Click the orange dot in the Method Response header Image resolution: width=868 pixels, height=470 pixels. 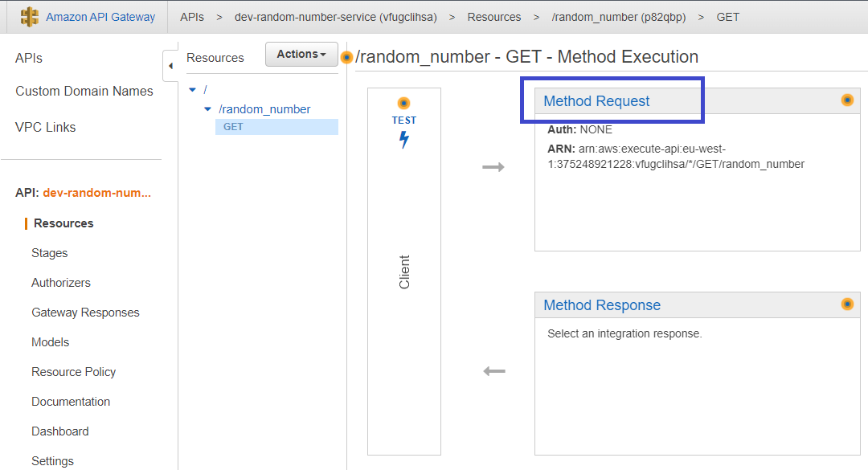[847, 304]
